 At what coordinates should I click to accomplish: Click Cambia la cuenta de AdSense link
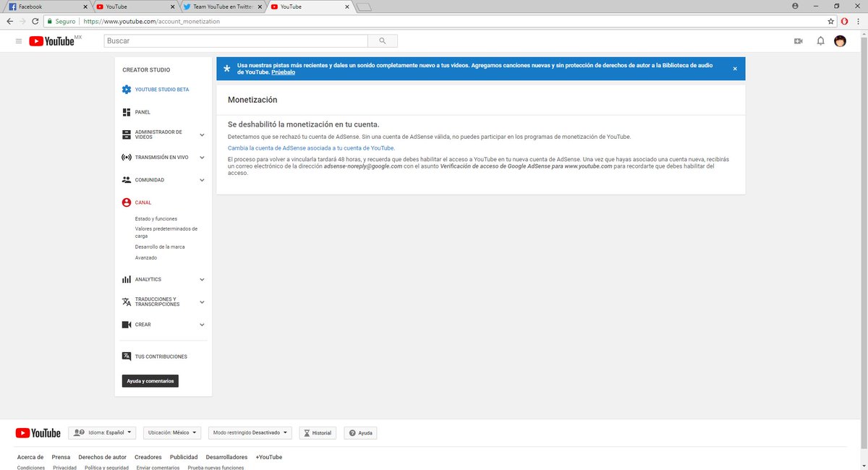311,148
